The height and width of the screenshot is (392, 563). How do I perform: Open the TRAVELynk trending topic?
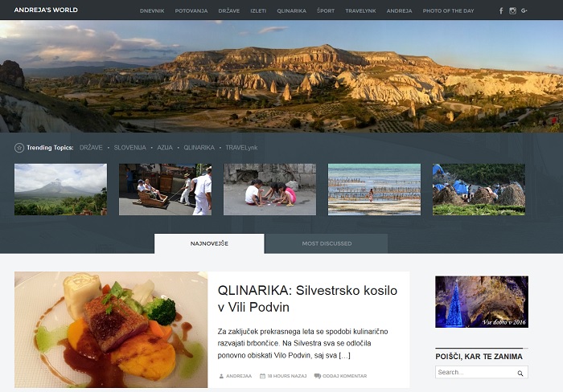(241, 148)
